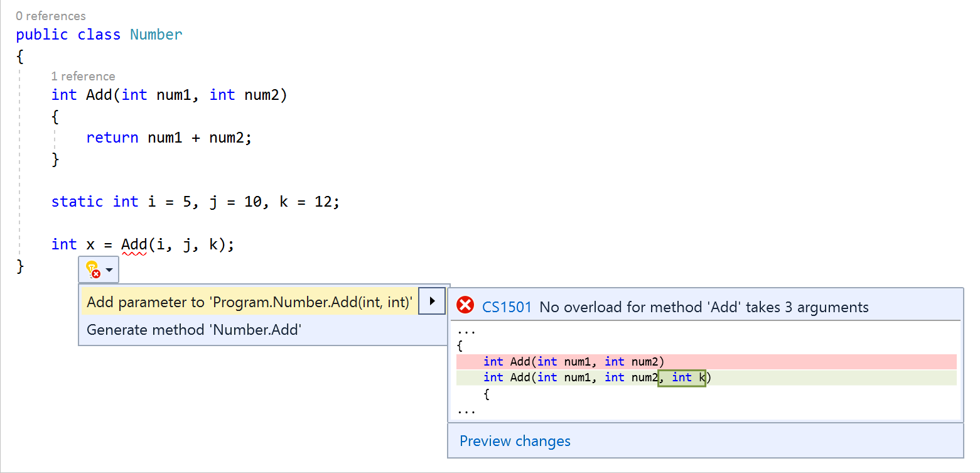Click the "Preview changes" link

514,440
